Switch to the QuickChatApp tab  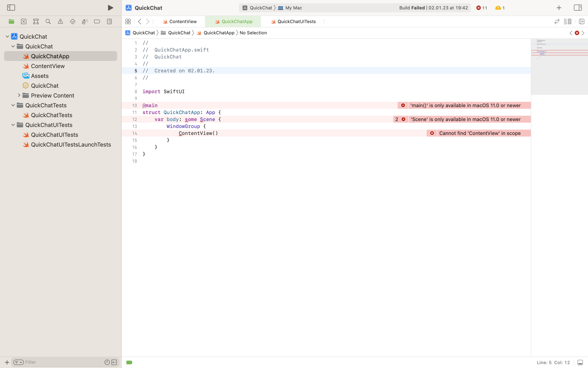point(233,21)
